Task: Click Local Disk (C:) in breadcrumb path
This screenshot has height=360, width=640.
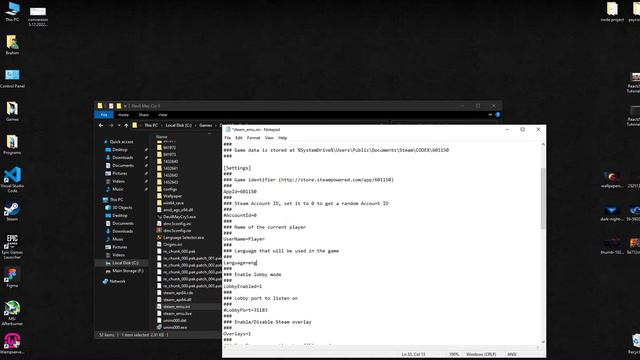Action: point(178,125)
